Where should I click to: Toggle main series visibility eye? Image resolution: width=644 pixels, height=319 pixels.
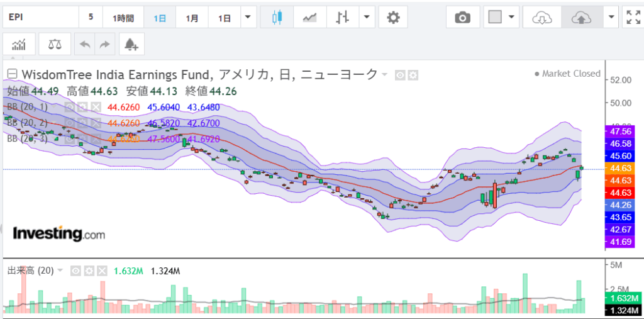coord(400,76)
